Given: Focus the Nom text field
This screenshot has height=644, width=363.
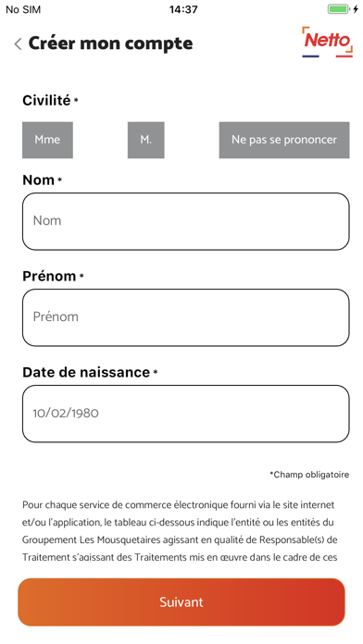Looking at the screenshot, I should [x=186, y=221].
